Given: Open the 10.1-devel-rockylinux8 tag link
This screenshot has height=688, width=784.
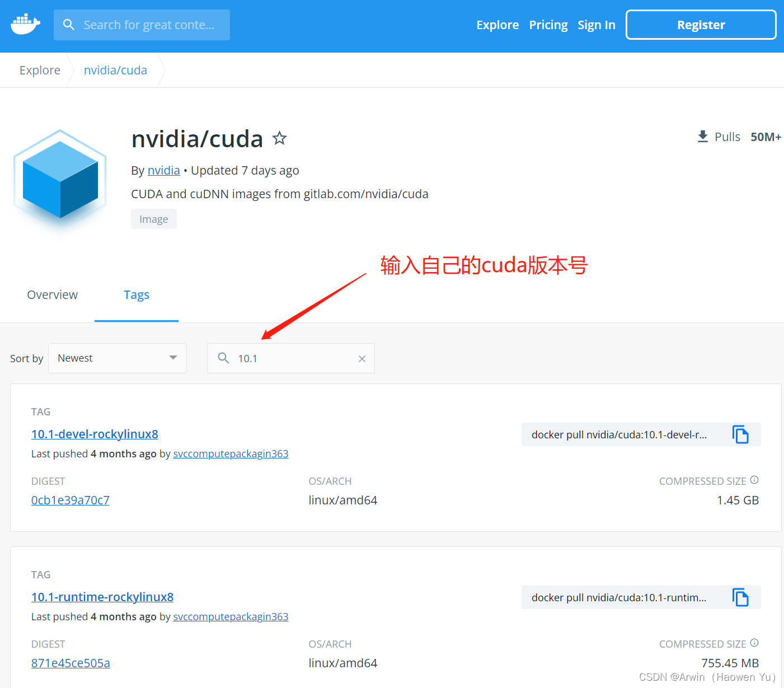Looking at the screenshot, I should pos(95,434).
